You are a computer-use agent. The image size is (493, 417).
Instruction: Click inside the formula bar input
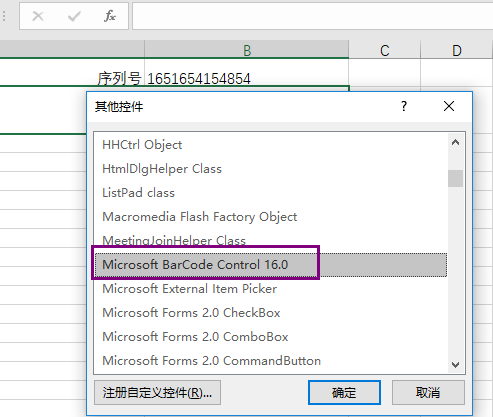tap(313, 16)
